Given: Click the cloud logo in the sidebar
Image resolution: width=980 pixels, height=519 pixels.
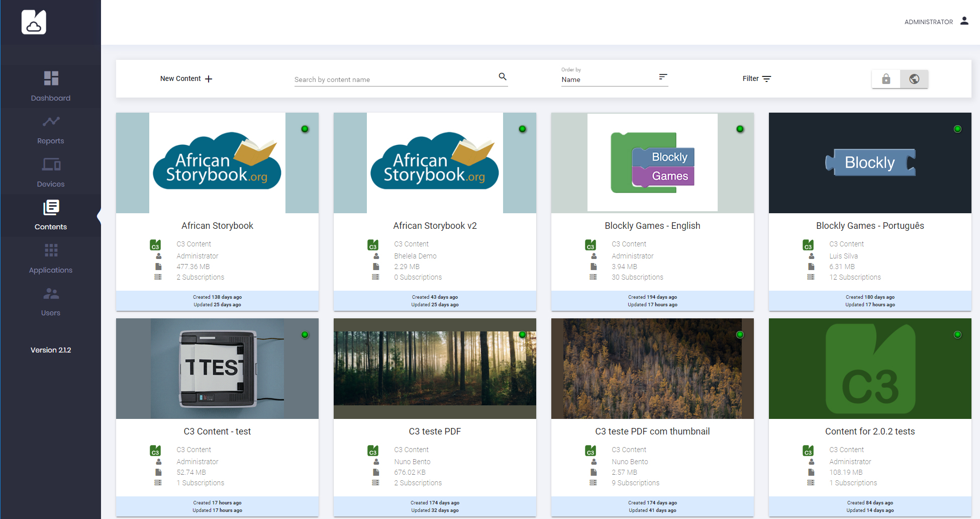Looking at the screenshot, I should [x=34, y=22].
